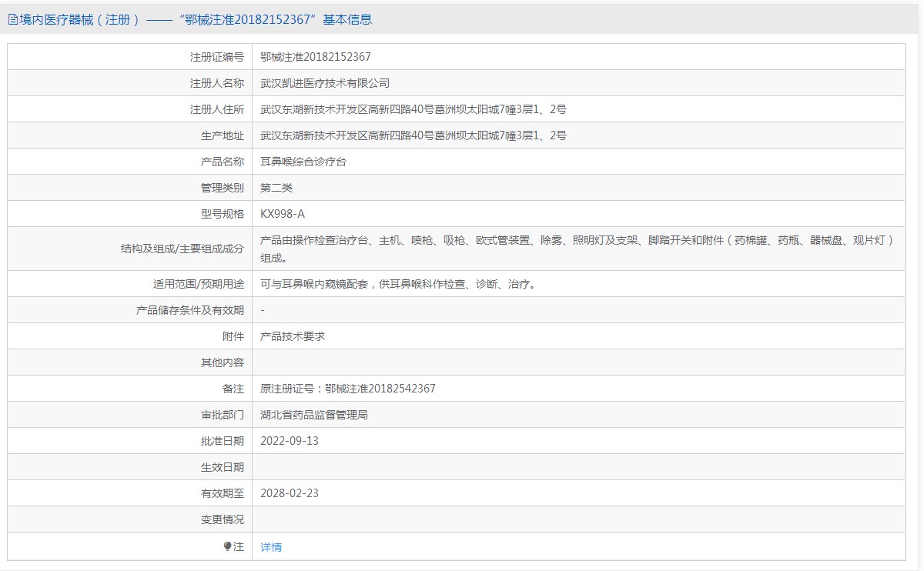
Task: Click the 适用范围/预期用途 label
Action: coord(199,284)
